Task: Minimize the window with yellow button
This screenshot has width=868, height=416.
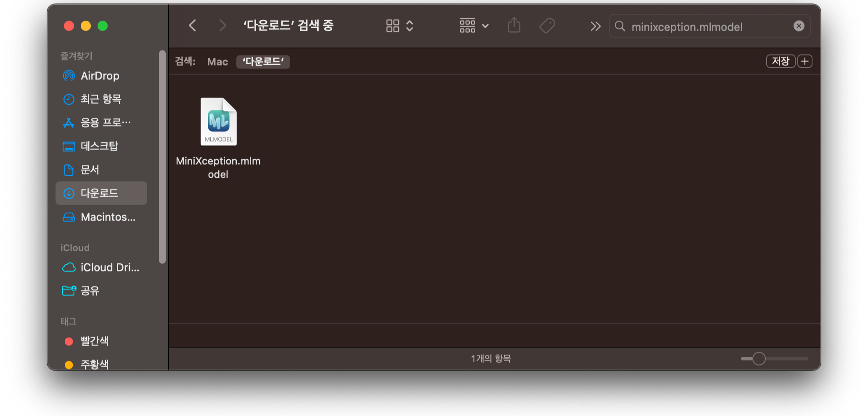Action: 86,26
